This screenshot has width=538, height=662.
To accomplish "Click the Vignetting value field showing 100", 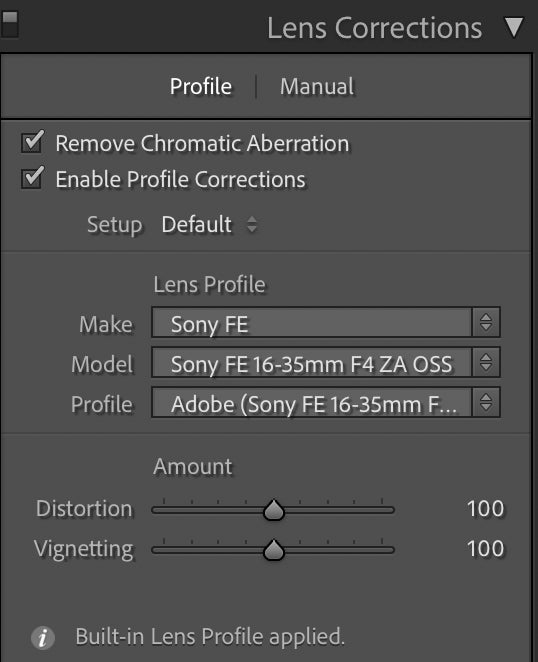I will click(486, 549).
